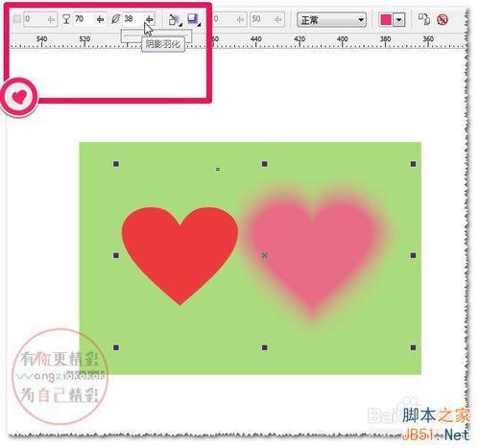This screenshot has width=480, height=448.
Task: Open the feathering edges tool
Action: click(193, 20)
